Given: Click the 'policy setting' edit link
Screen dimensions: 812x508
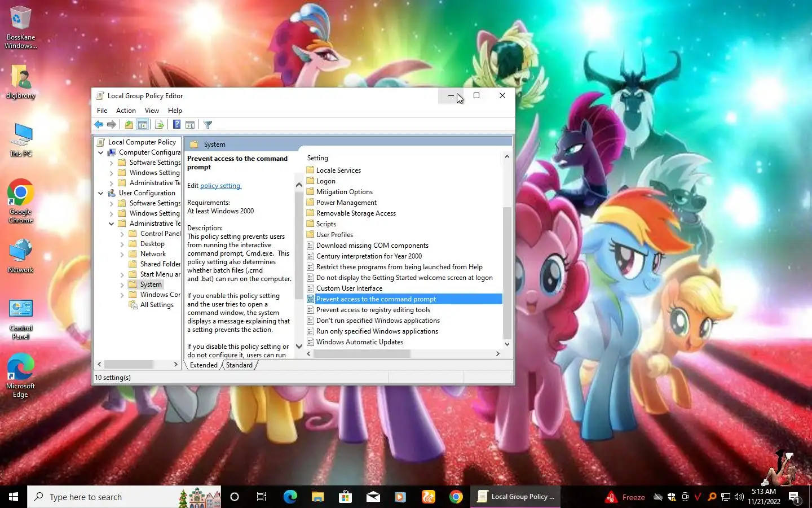Looking at the screenshot, I should point(220,186).
